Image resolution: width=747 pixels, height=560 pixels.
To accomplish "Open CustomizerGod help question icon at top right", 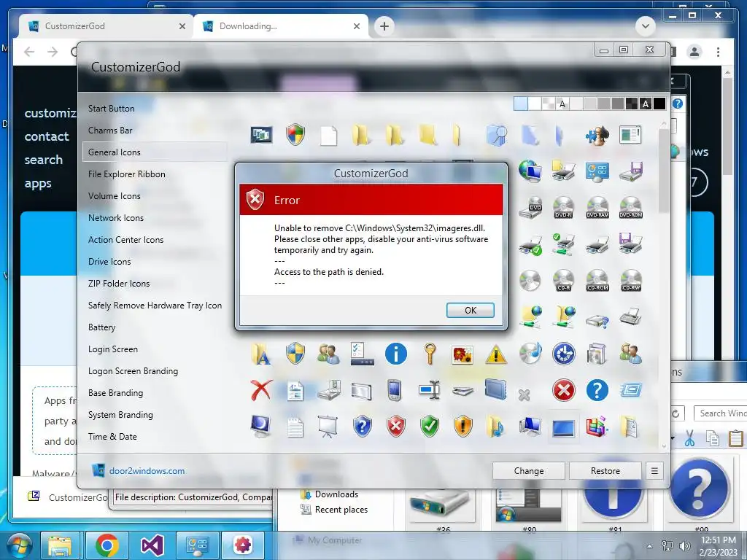I will [677, 104].
